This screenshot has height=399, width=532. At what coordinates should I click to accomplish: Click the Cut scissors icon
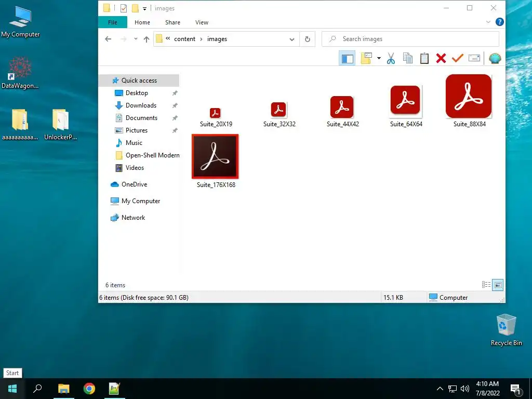[391, 58]
